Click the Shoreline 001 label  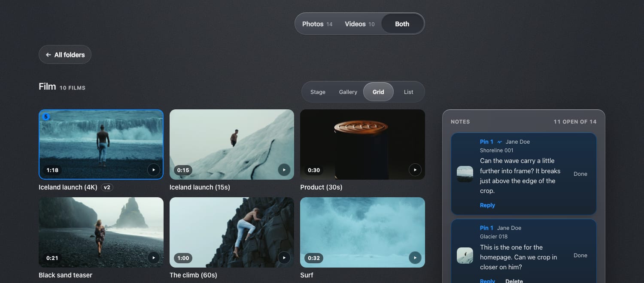pos(496,151)
